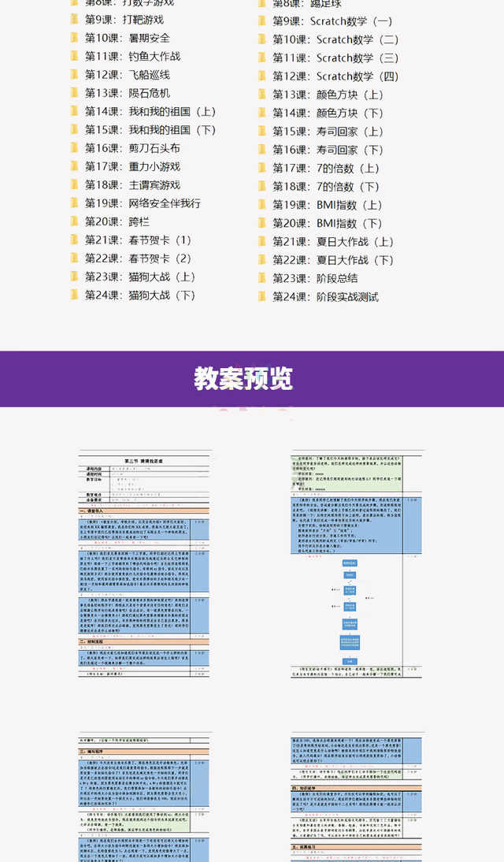Screen dimensions: 504x862
Task: Select text 第15课：我和我的祖国（下）
Action: (x=150, y=130)
